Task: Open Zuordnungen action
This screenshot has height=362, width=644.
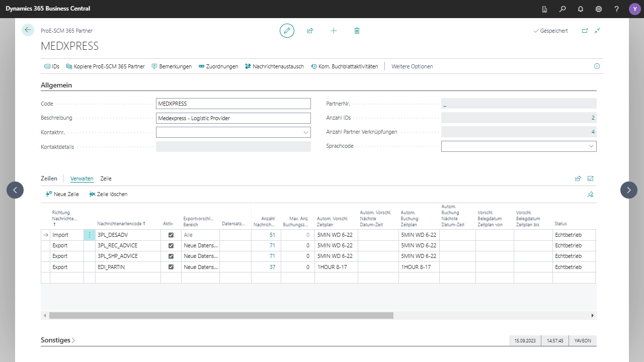Action: tap(218, 66)
